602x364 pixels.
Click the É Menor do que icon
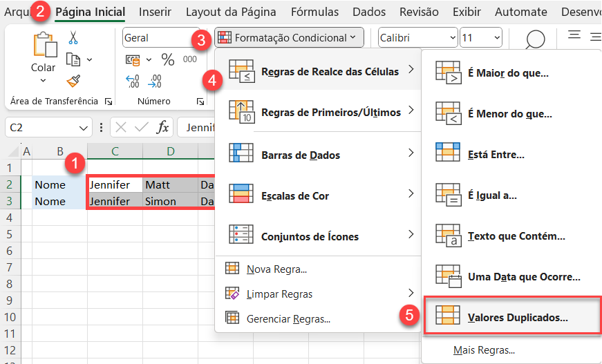(448, 113)
